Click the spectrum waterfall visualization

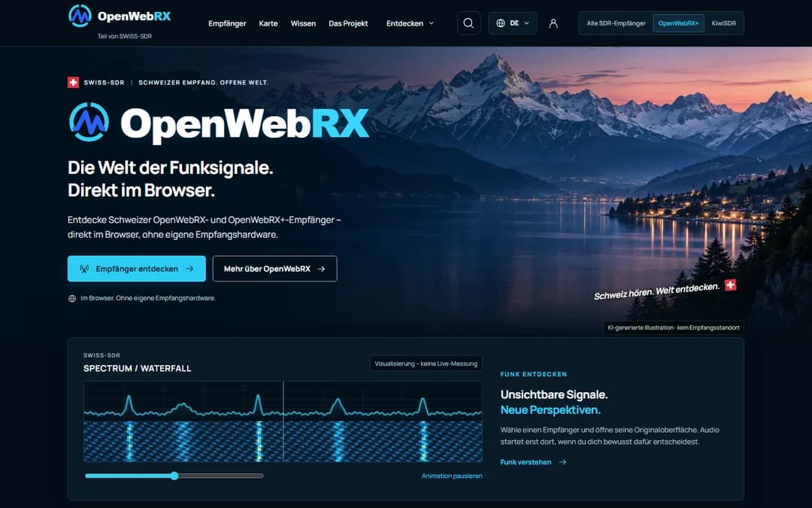283,421
